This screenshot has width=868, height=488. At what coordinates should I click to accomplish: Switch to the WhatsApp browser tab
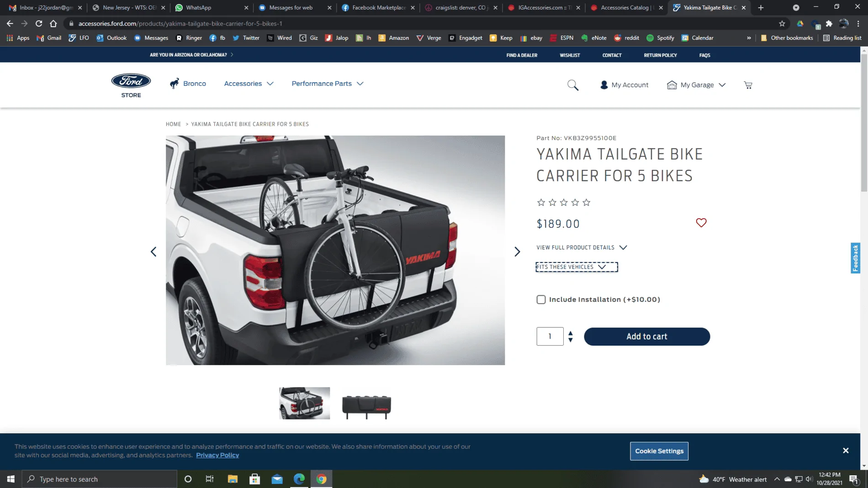click(212, 7)
